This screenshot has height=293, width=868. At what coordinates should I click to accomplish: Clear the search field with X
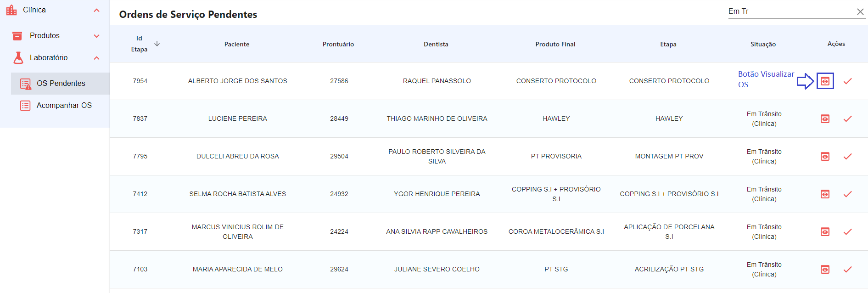[860, 11]
